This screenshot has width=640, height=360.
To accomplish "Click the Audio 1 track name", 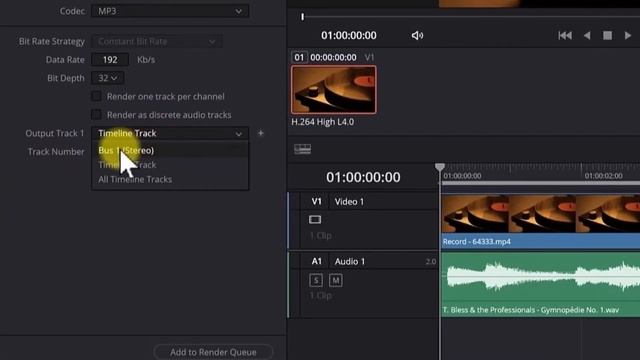I will (x=350, y=262).
